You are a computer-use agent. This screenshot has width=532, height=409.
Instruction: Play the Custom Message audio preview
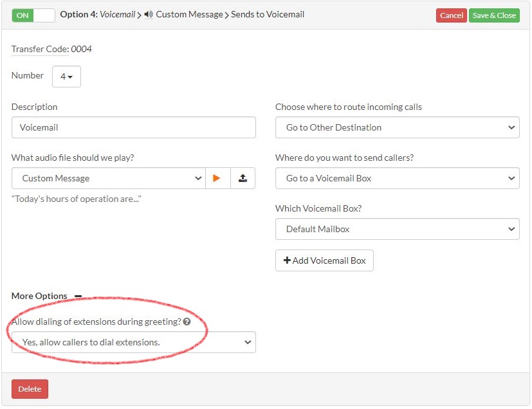(x=217, y=178)
